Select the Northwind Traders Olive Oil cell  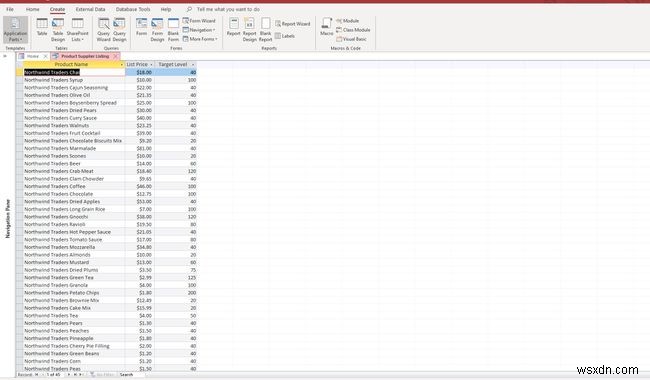(74, 95)
